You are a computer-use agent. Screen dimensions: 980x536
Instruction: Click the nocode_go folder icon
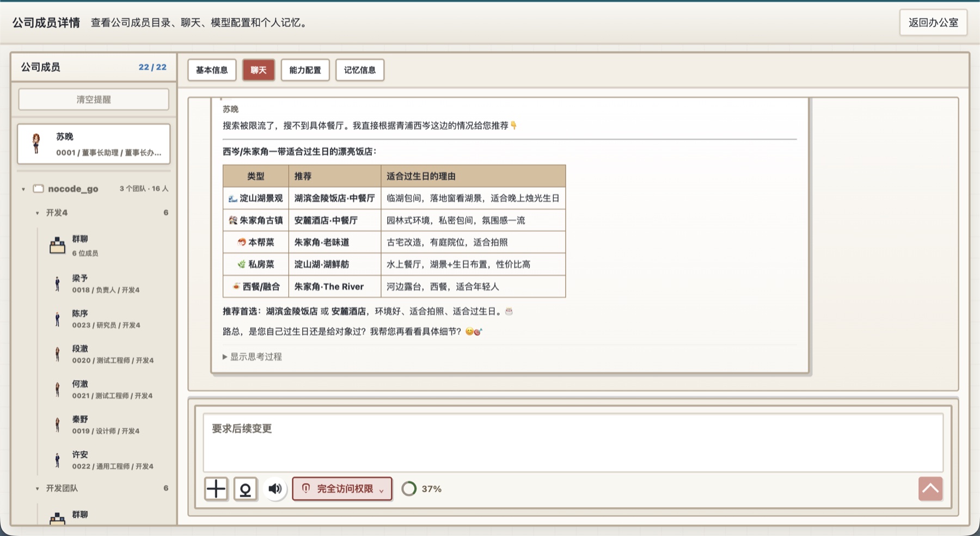(38, 189)
